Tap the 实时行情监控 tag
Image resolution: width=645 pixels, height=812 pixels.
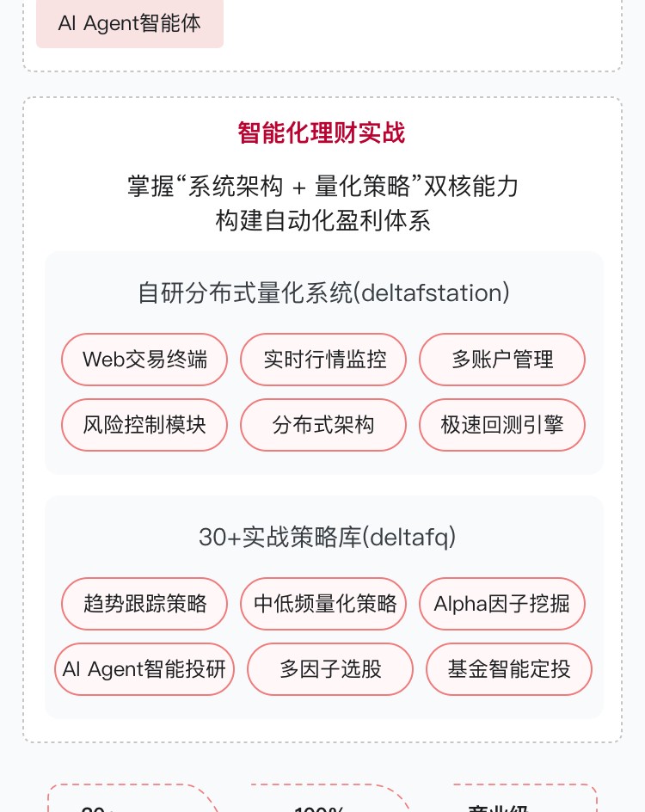pyautogui.click(x=323, y=360)
